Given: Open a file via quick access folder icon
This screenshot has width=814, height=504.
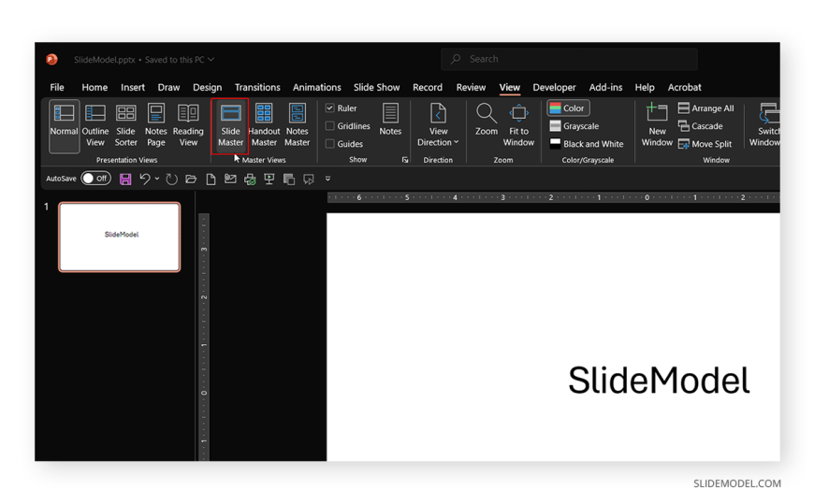Looking at the screenshot, I should [x=191, y=180].
